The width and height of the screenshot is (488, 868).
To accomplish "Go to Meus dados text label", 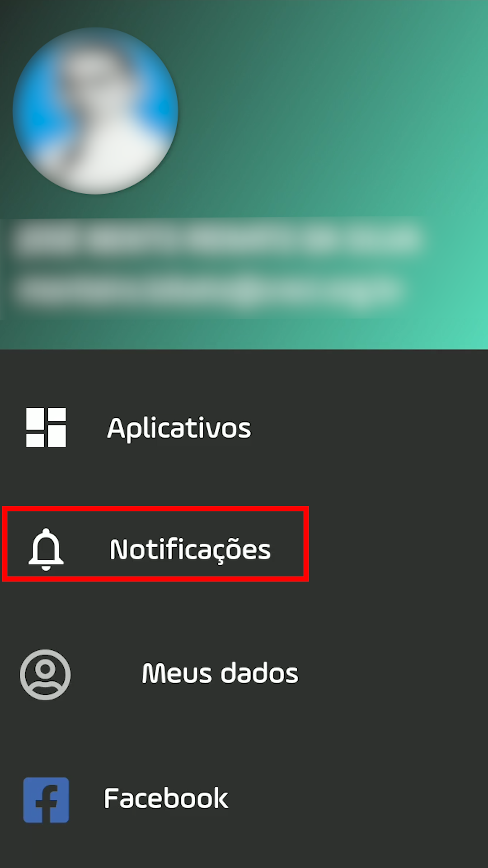I will tap(220, 674).
